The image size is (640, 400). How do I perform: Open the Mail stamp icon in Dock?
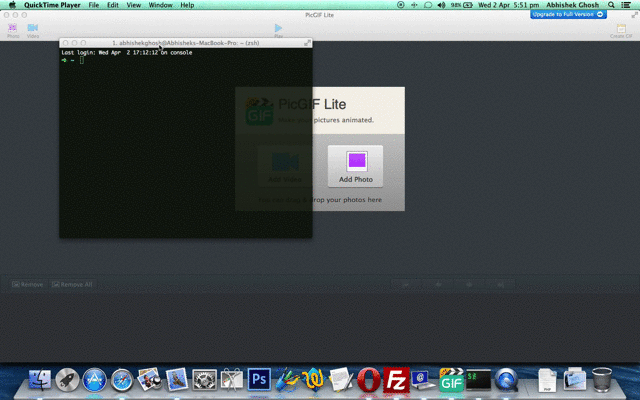(x=177, y=379)
